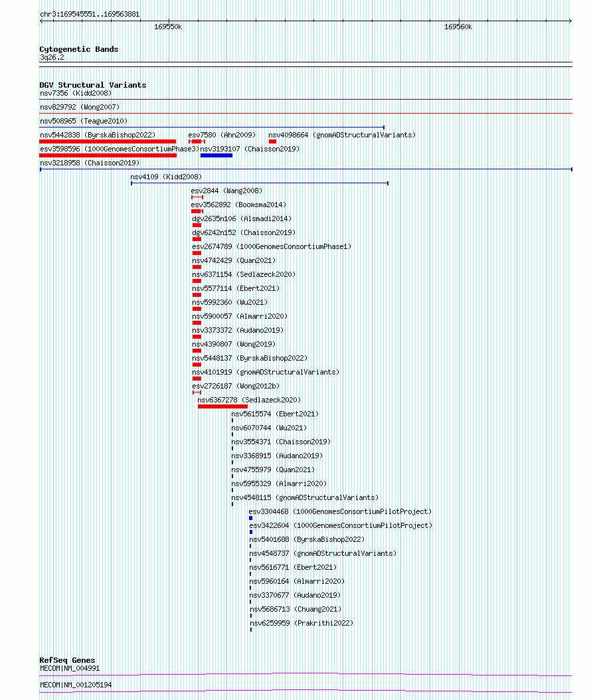This screenshot has height=700, width=591.
Task: Click the RefSeq Genes track title
Action: [68, 660]
